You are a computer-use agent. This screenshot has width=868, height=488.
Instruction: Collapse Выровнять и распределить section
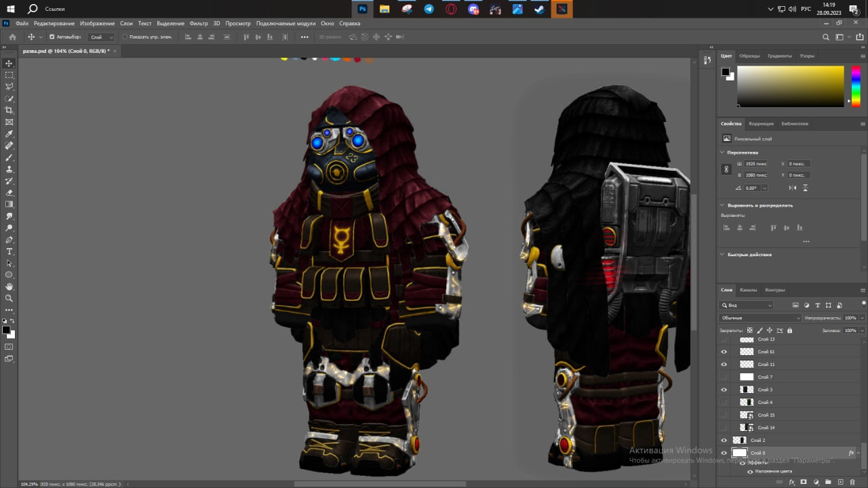coord(722,205)
